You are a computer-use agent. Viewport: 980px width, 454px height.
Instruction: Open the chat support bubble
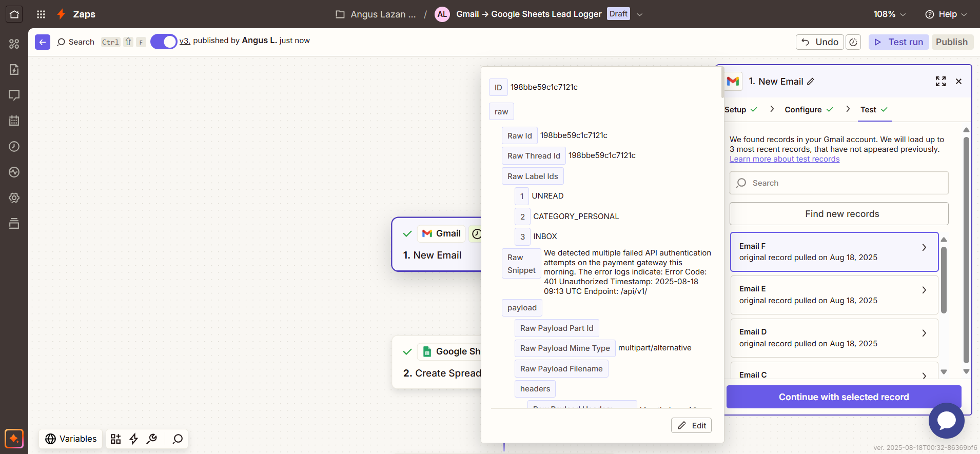pyautogui.click(x=946, y=421)
